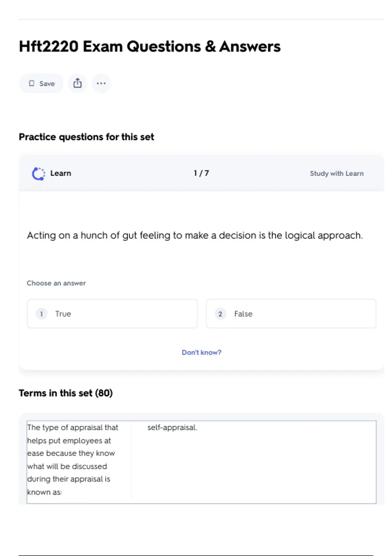The width and height of the screenshot is (392, 556).
Task: Click the Learn spinner logo icon
Action: point(39,174)
